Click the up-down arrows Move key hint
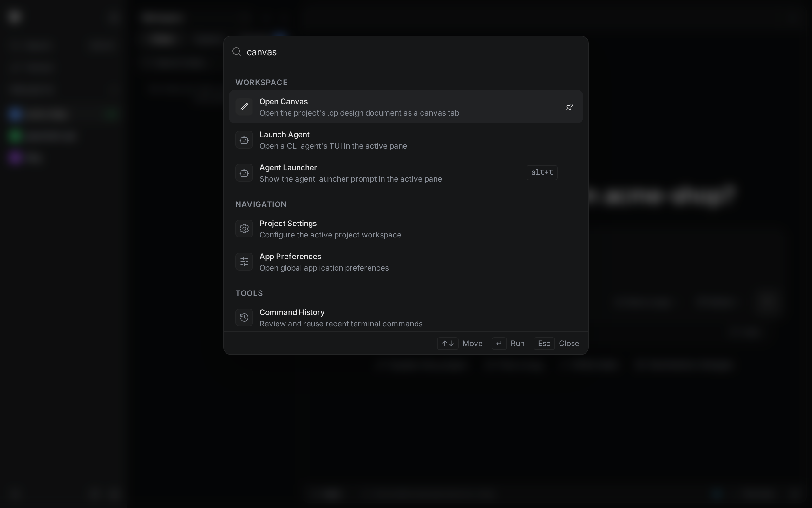This screenshot has width=812, height=508. coord(448,343)
